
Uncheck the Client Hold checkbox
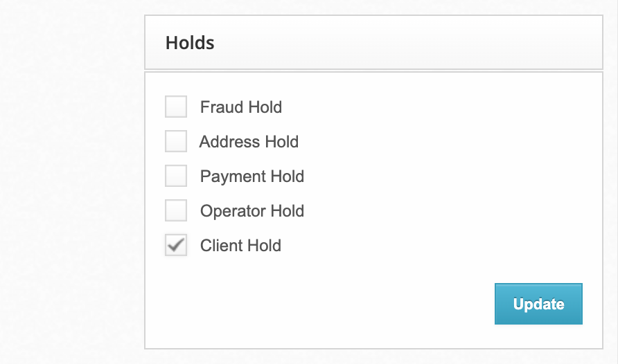(176, 245)
